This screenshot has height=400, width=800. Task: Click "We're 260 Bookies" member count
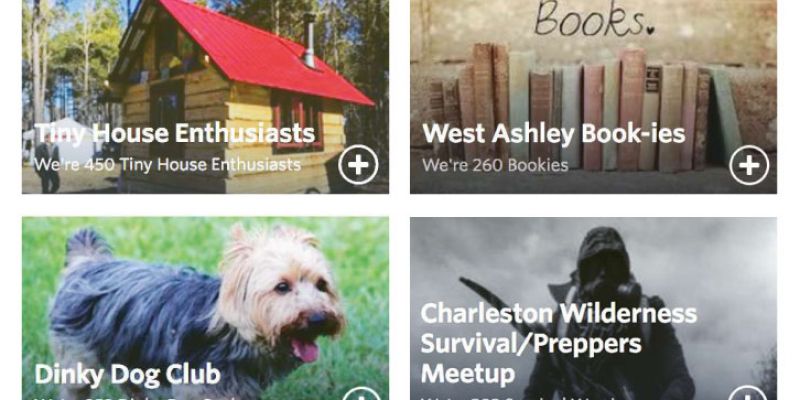point(495,165)
